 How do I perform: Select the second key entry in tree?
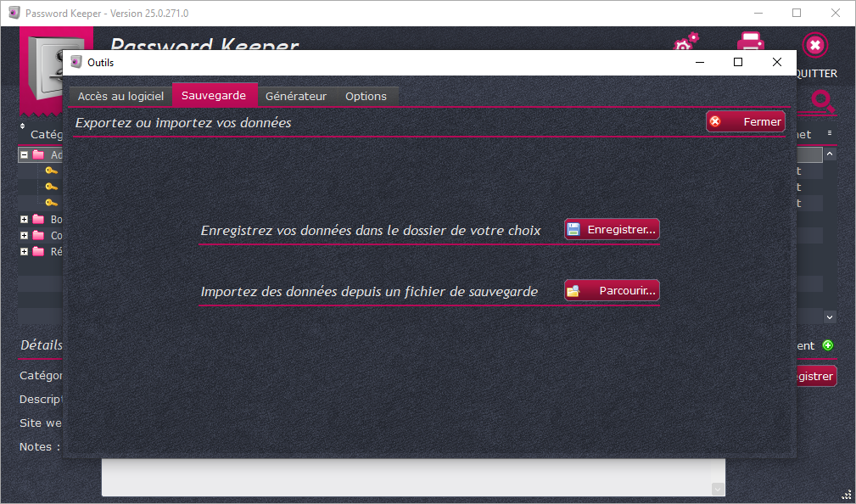click(51, 187)
